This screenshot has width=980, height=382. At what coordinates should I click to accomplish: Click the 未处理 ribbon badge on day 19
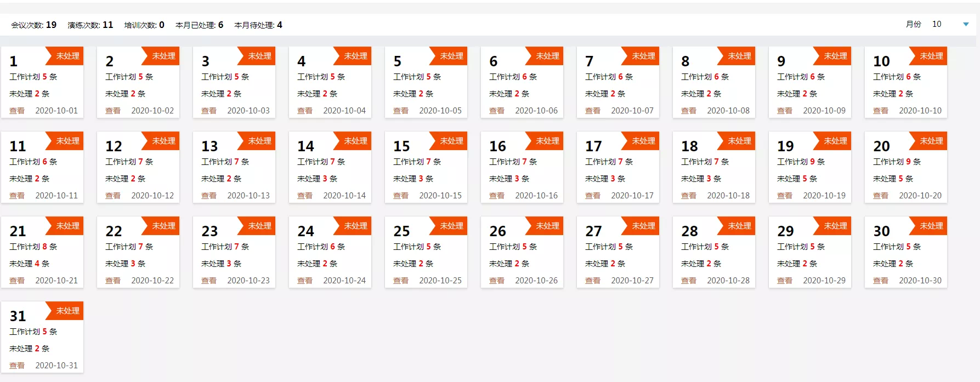point(835,141)
